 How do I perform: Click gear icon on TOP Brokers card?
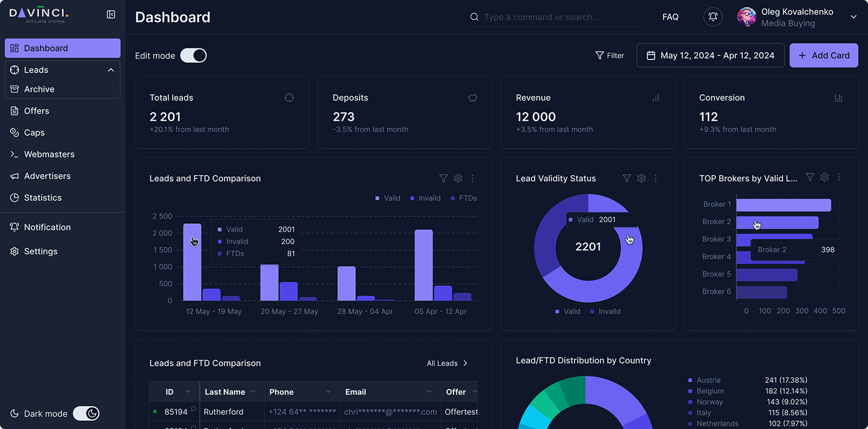(825, 177)
